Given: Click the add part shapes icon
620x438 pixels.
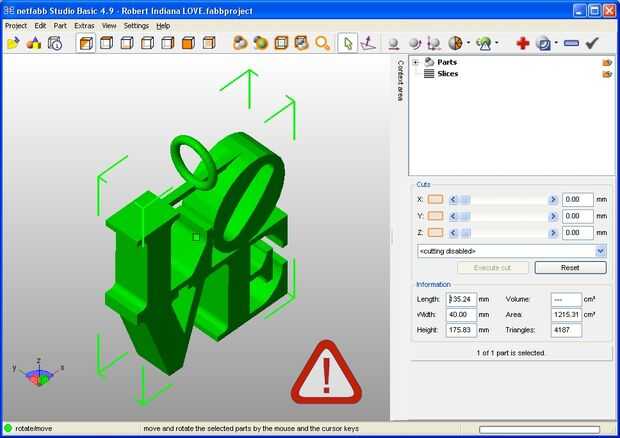Looking at the screenshot, I should point(34,43).
